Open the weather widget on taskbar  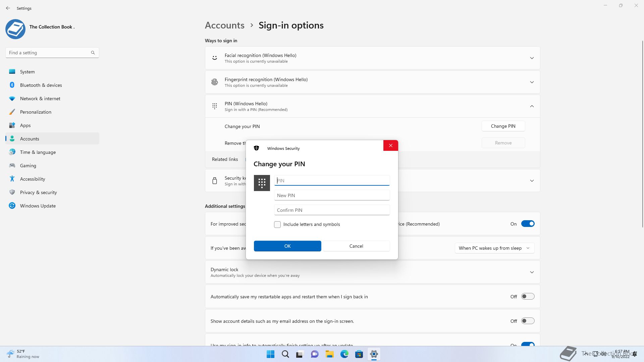tap(23, 354)
